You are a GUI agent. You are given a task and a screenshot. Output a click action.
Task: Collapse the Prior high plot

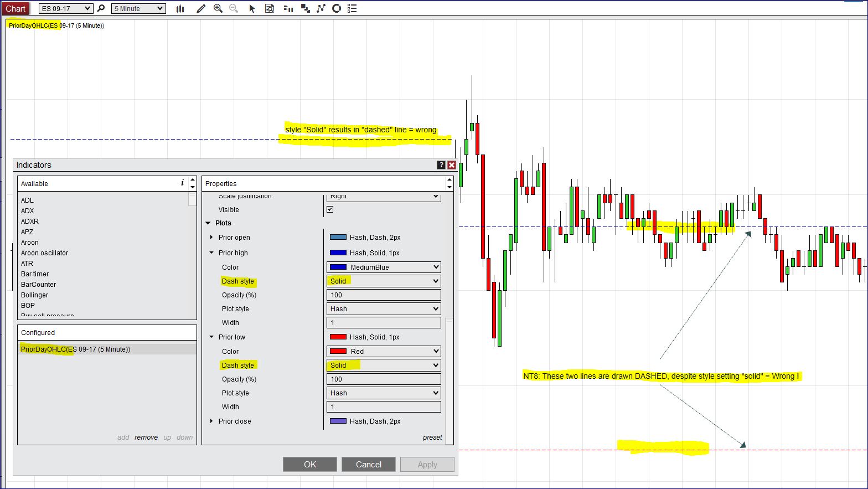(x=211, y=253)
